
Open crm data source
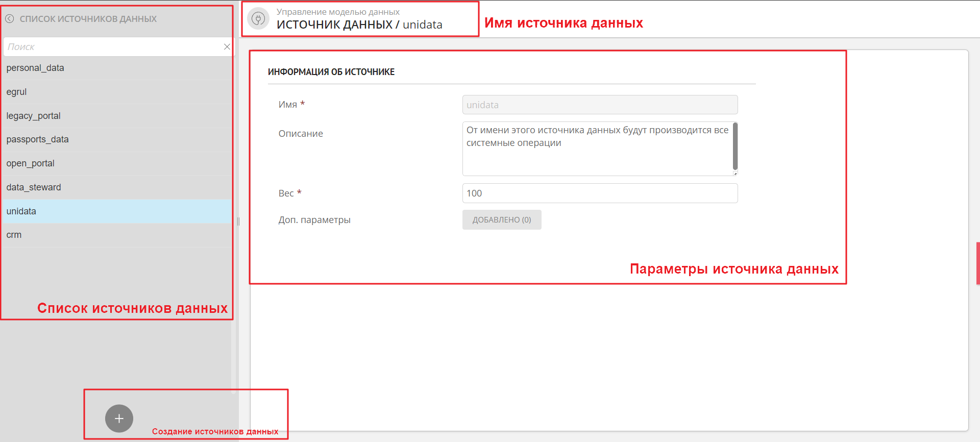pos(116,235)
